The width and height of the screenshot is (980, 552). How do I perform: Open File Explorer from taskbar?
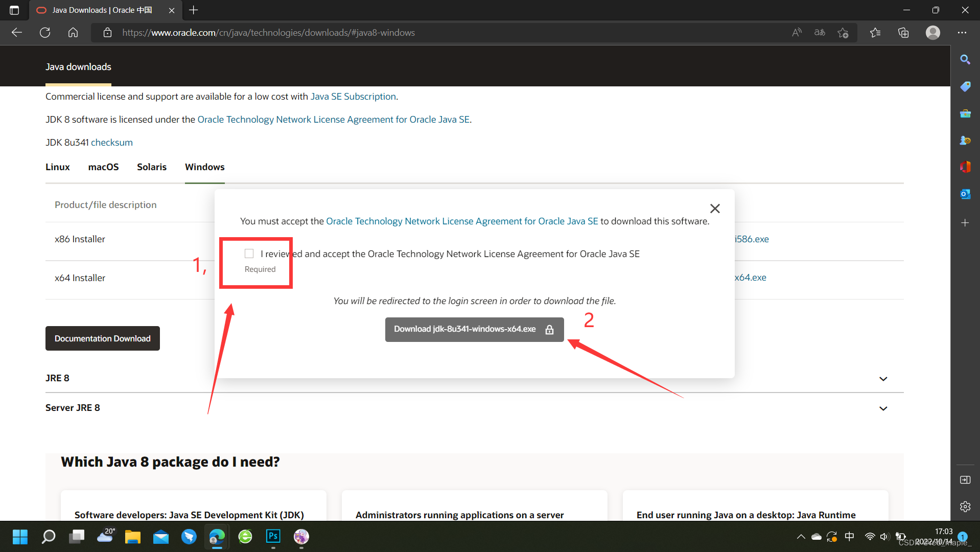point(133,537)
